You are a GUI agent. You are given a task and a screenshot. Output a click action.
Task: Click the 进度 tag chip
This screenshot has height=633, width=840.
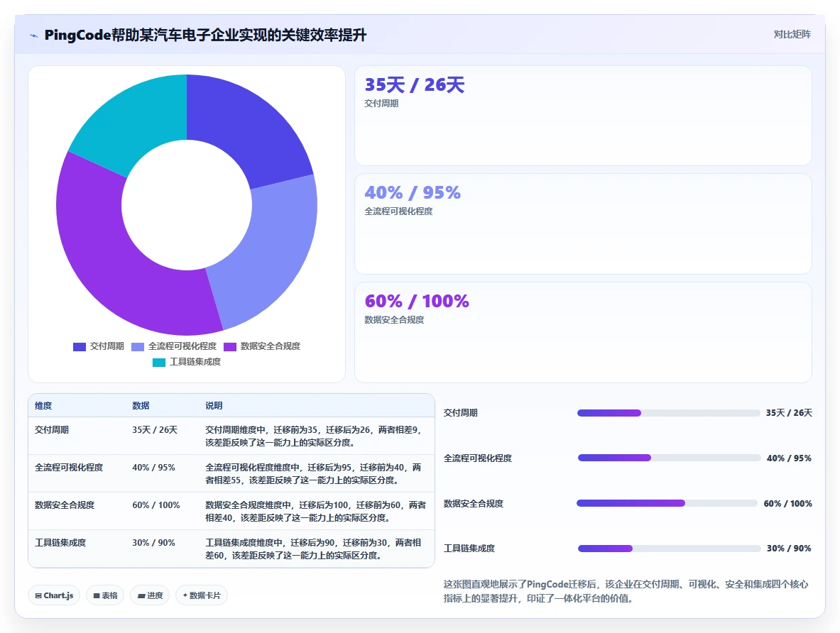coord(150,595)
